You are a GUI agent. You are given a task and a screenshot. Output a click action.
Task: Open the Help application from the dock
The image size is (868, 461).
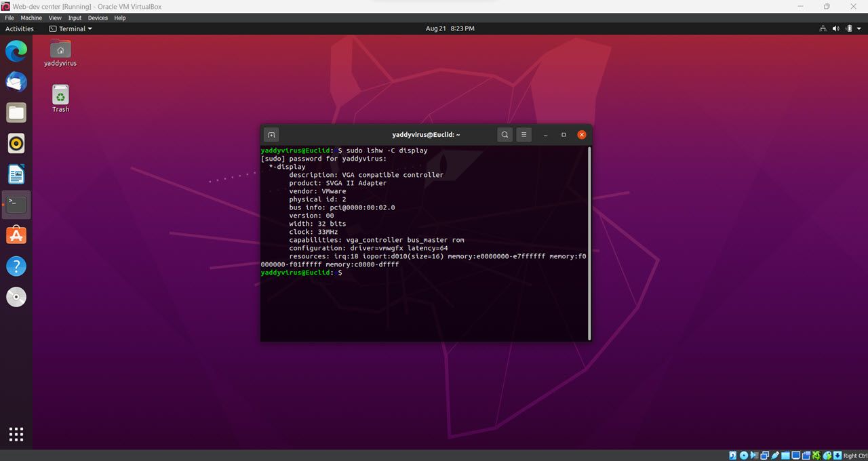(x=16, y=266)
